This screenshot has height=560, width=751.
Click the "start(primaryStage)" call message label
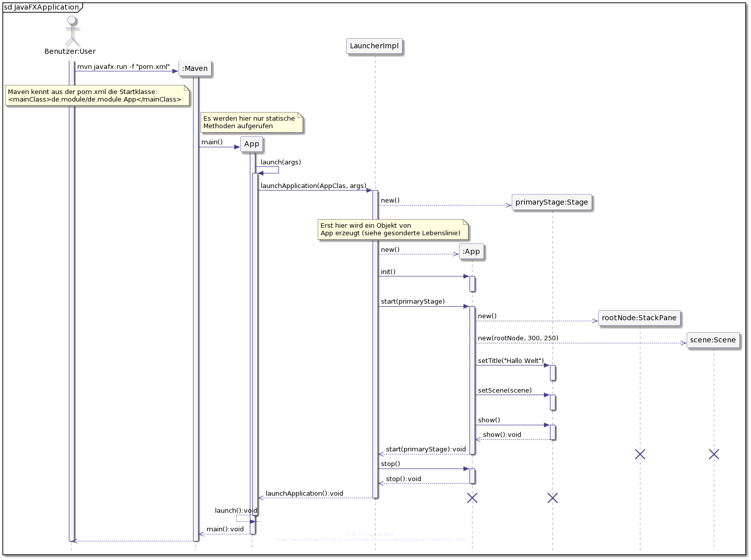(x=413, y=302)
